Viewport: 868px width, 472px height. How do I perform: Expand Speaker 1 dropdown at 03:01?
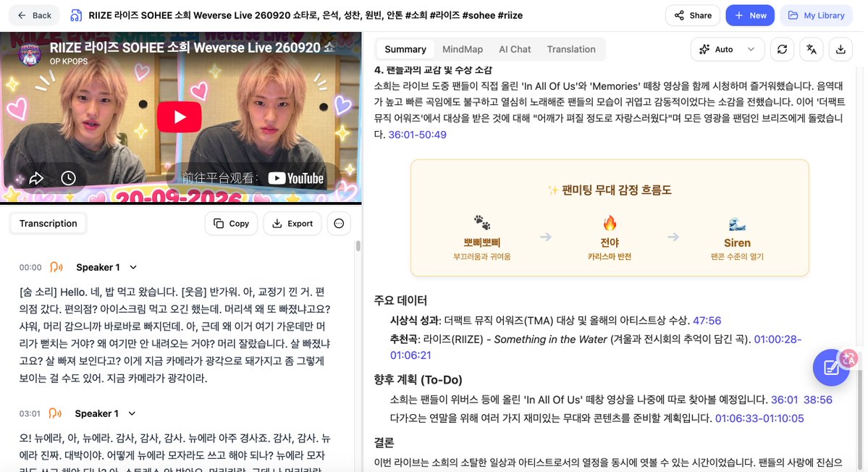[x=132, y=413]
